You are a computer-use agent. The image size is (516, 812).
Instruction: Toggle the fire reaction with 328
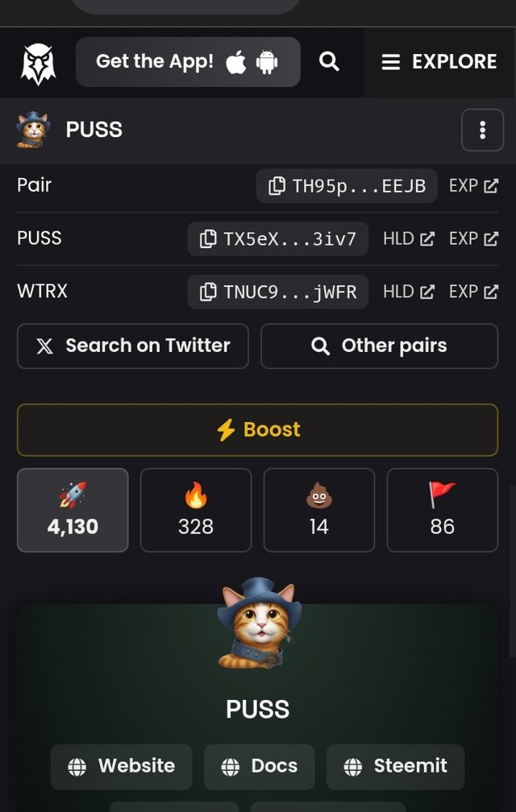coord(196,510)
